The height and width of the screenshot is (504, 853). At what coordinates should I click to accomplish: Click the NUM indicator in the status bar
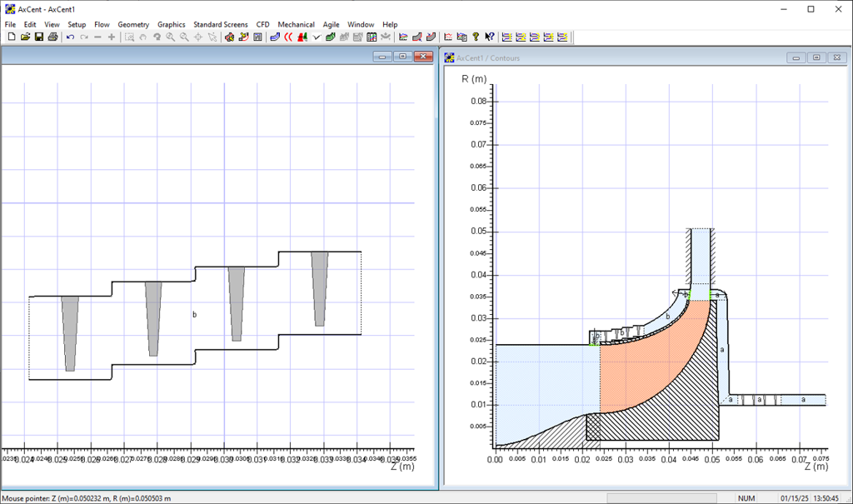746,498
